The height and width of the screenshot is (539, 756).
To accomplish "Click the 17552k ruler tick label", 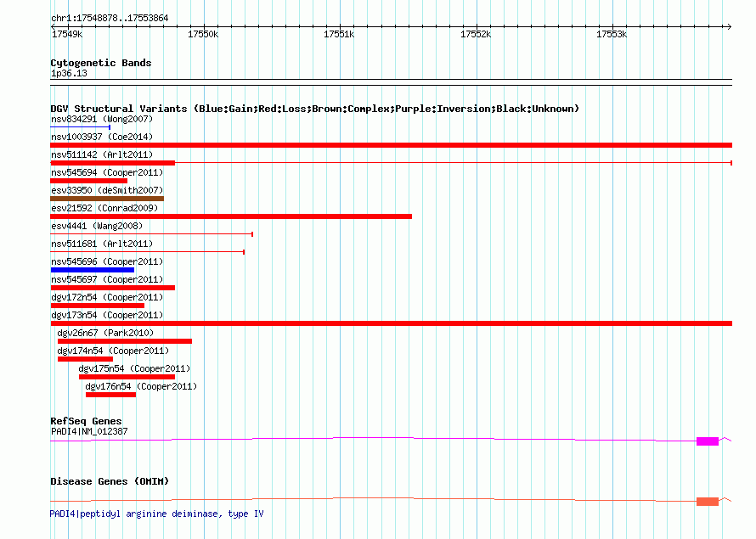I will click(476, 34).
